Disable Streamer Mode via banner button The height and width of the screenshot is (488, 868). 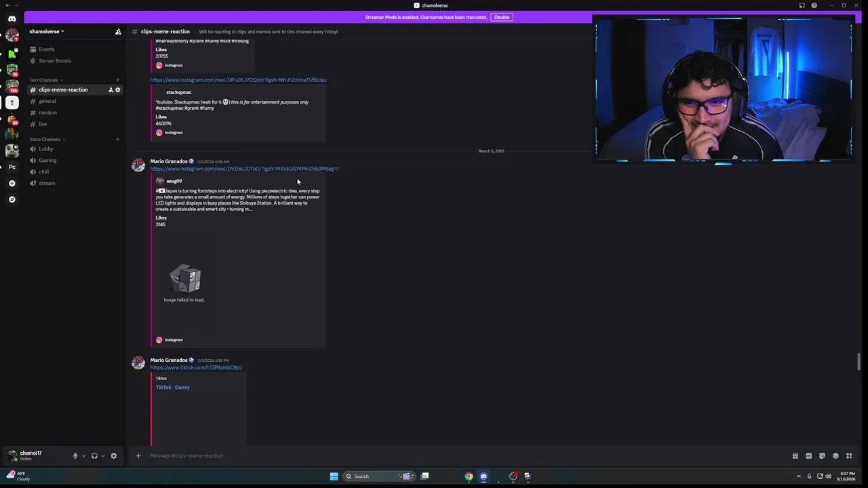pos(501,18)
